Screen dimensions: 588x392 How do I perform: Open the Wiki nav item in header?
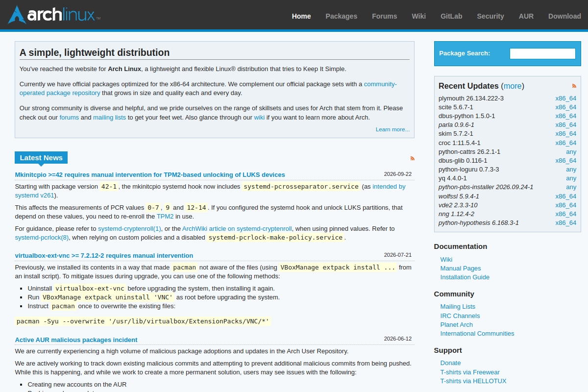[419, 16]
